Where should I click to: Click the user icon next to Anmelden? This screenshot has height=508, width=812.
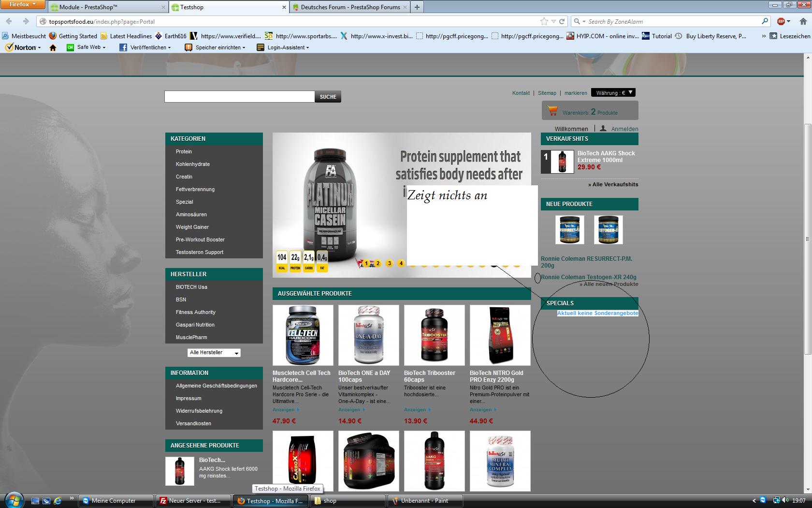[x=603, y=129]
